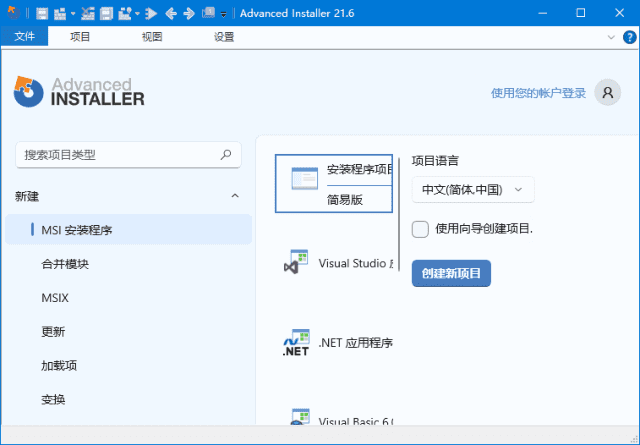Screen dimensions: 640x445
Task: Click the Open project icon in quick access toolbar
Action: [x=60, y=13]
